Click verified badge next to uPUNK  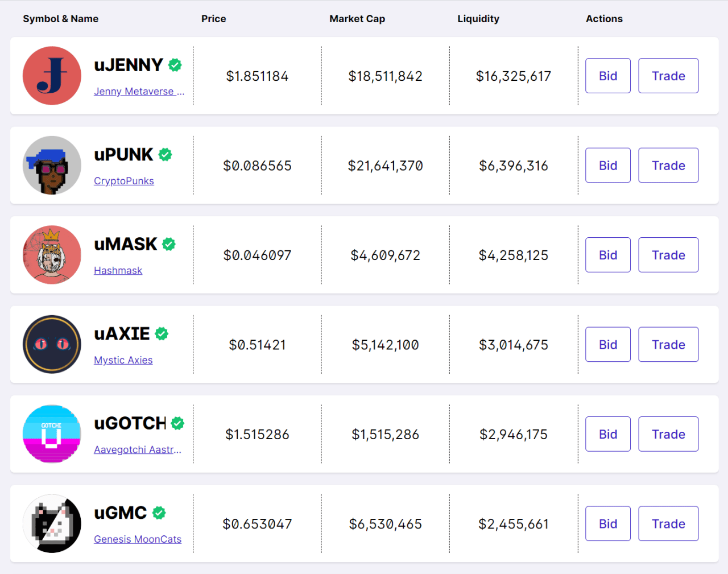click(x=166, y=155)
